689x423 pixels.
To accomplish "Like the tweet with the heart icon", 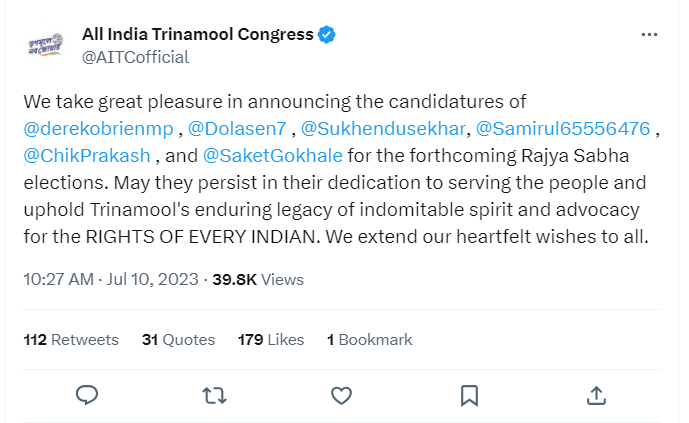I will tap(341, 396).
